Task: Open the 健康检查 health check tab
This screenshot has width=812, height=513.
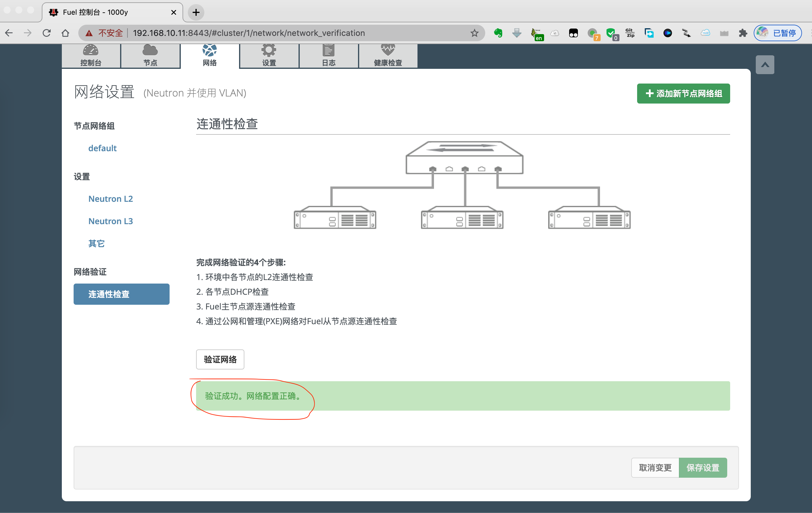Action: (x=388, y=56)
